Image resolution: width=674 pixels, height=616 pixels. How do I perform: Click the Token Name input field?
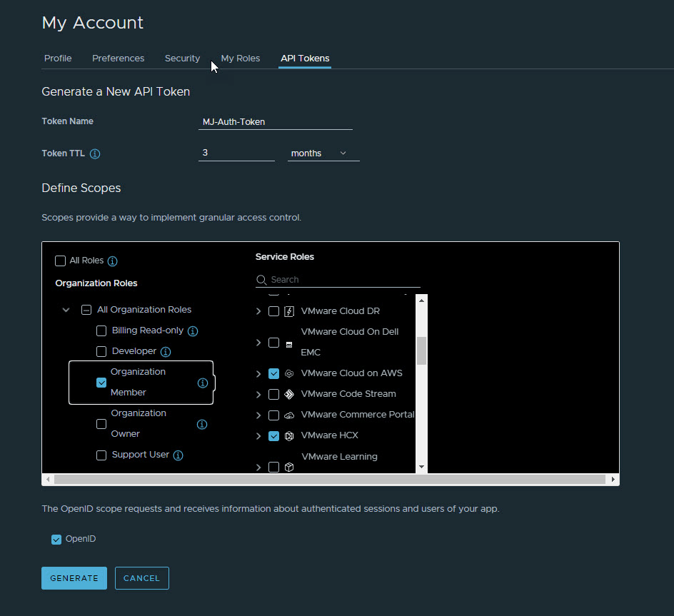point(276,122)
